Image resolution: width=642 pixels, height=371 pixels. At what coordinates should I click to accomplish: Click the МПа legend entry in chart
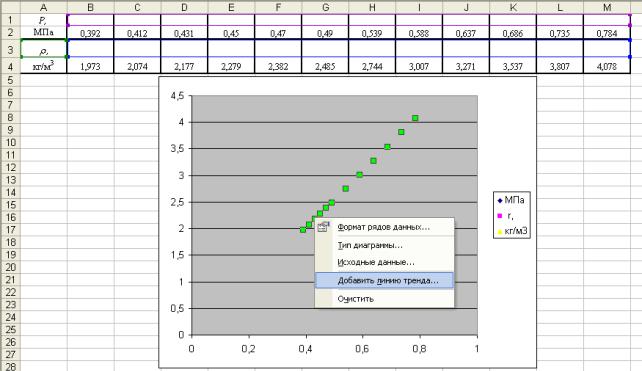tap(511, 200)
